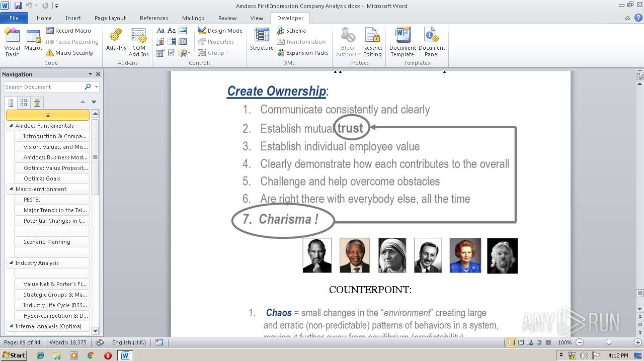Insert a Date Picker content control

[160, 53]
